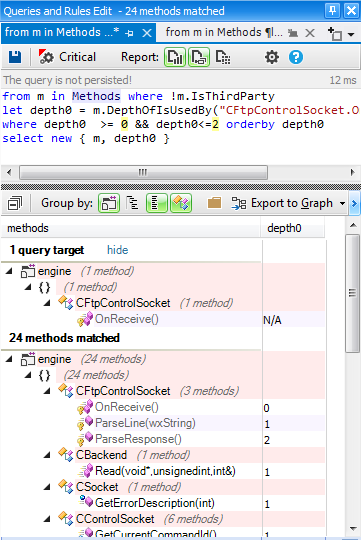
Task: Toggle the first Report chart option
Action: tap(175, 57)
